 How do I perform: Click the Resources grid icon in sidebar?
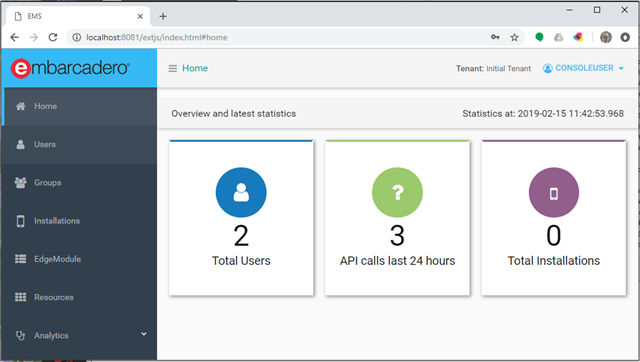tap(20, 297)
